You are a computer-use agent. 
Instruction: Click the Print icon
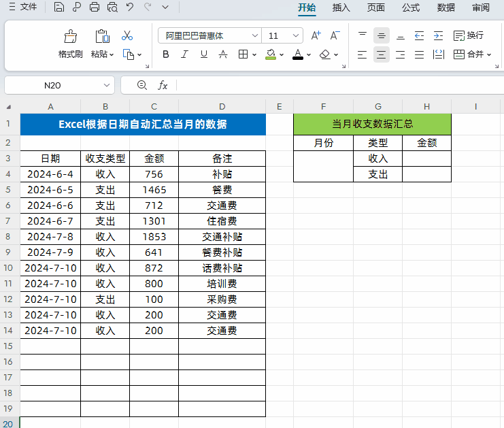94,7
